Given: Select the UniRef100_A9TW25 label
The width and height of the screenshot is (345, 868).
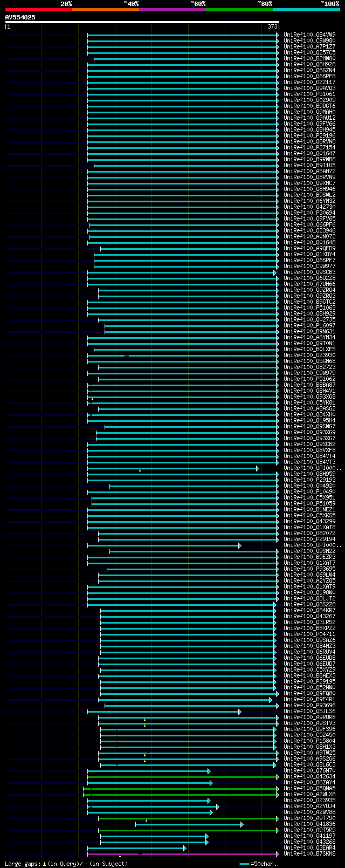Looking at the screenshot, I should [x=309, y=753].
